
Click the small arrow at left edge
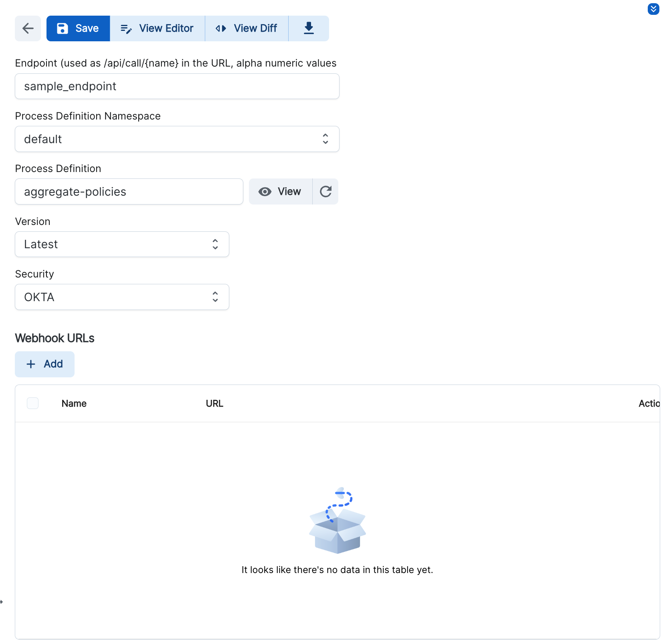tap(2, 602)
